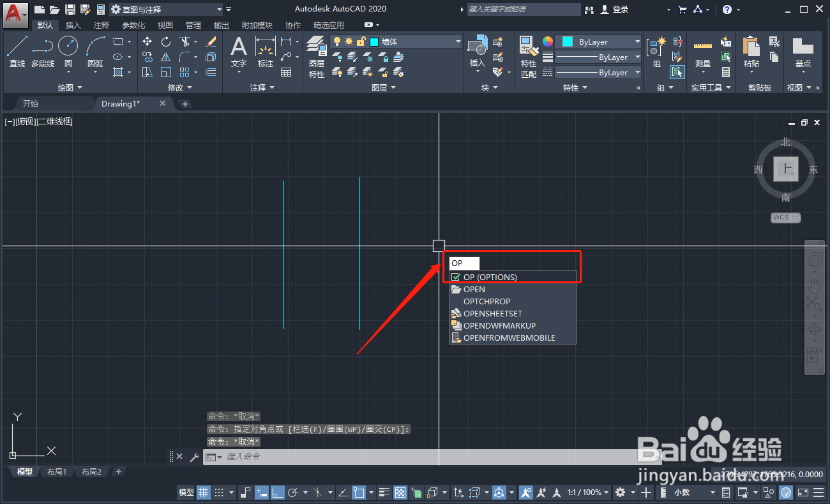This screenshot has width=830, height=504.
Task: Click the Save icon in quick access toolbar
Action: pyautogui.click(x=70, y=10)
